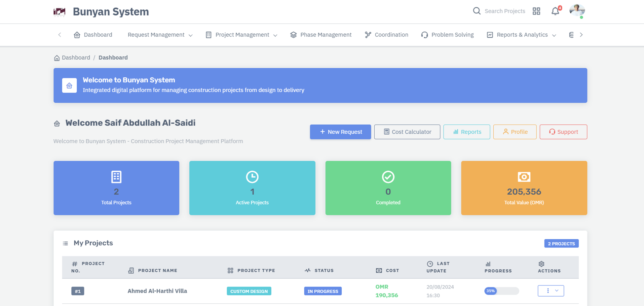The height and width of the screenshot is (306, 644).
Task: Click the search magnifier icon
Action: coord(477,11)
